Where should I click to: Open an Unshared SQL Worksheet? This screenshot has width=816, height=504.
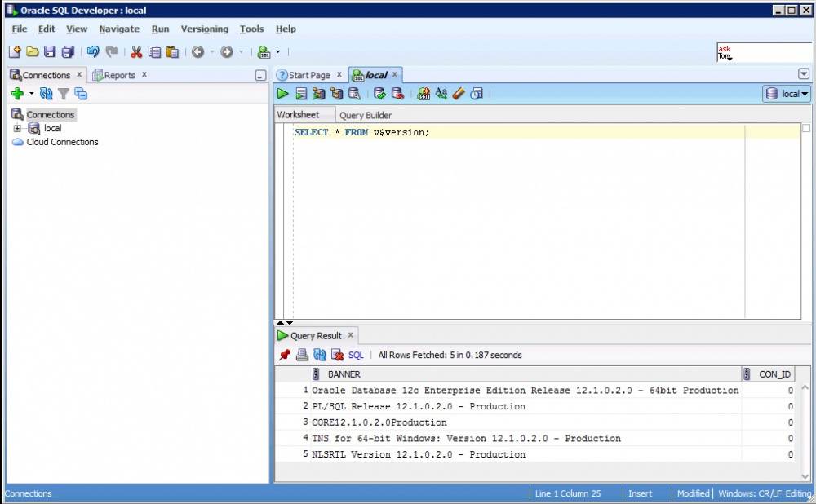point(424,94)
